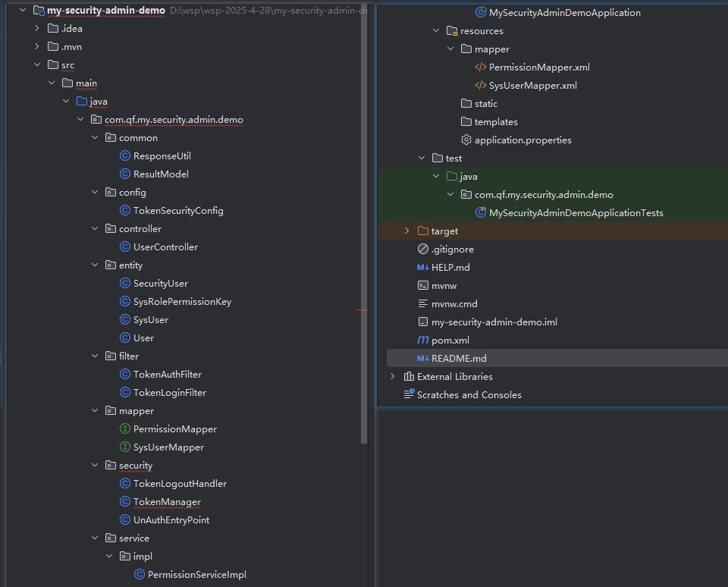Click the SysUserMapper.xml file icon
The height and width of the screenshot is (587, 728).
click(x=481, y=85)
